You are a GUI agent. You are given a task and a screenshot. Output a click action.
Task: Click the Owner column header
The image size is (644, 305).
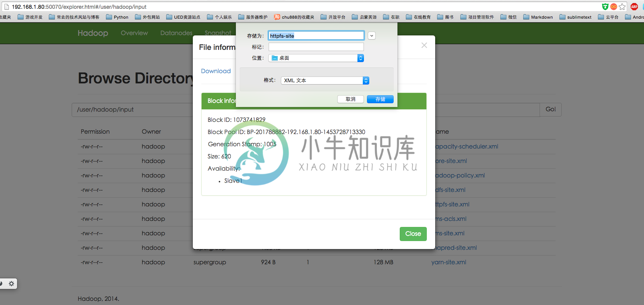(x=151, y=132)
